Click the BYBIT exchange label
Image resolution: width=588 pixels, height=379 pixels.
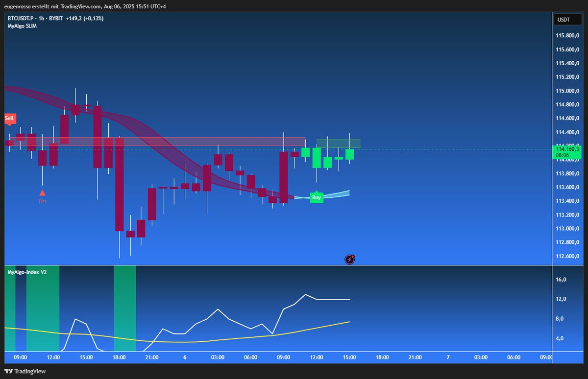[56, 18]
